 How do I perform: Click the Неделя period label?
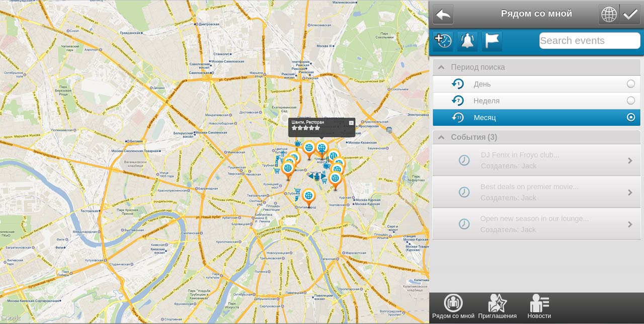tap(487, 101)
